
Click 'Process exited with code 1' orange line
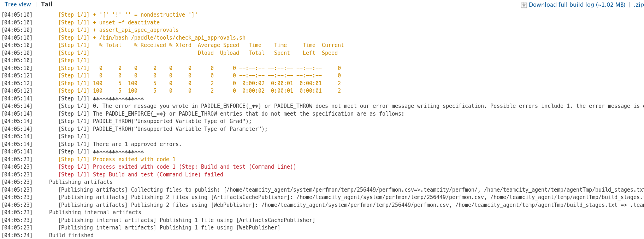[117, 159]
